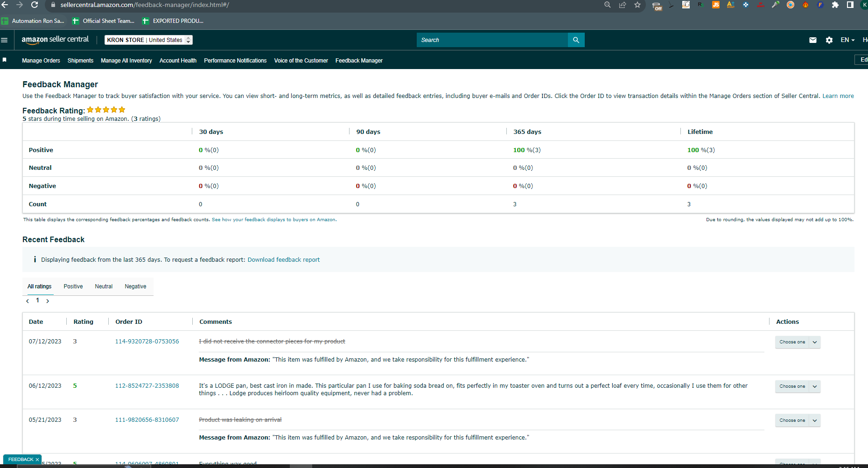Bookmark this page with the star icon
This screenshot has width=868, height=468.
pos(637,5)
